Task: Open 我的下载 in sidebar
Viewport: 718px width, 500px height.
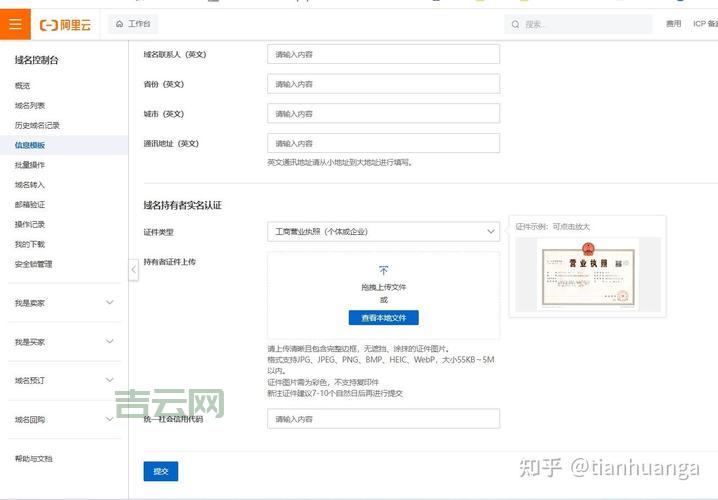Action: [30, 244]
